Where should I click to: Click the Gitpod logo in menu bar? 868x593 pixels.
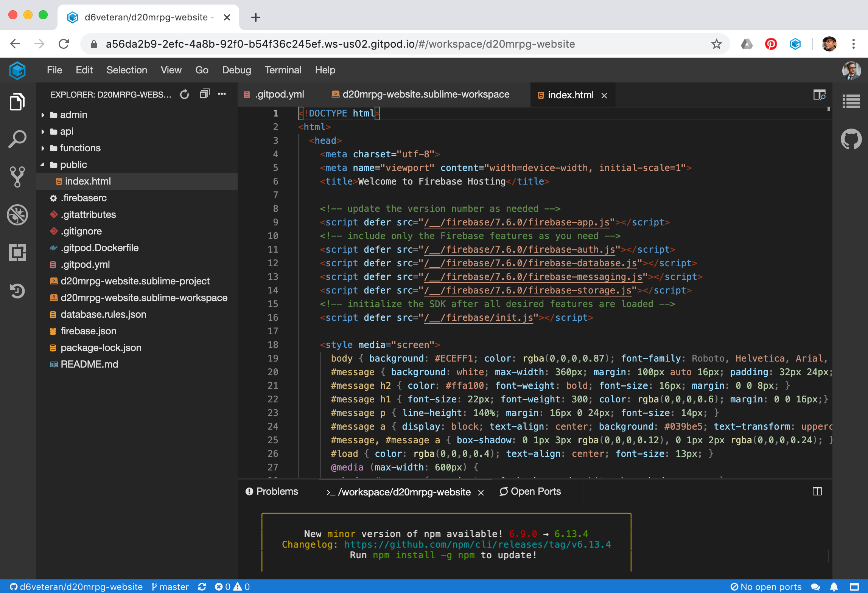pos(17,70)
